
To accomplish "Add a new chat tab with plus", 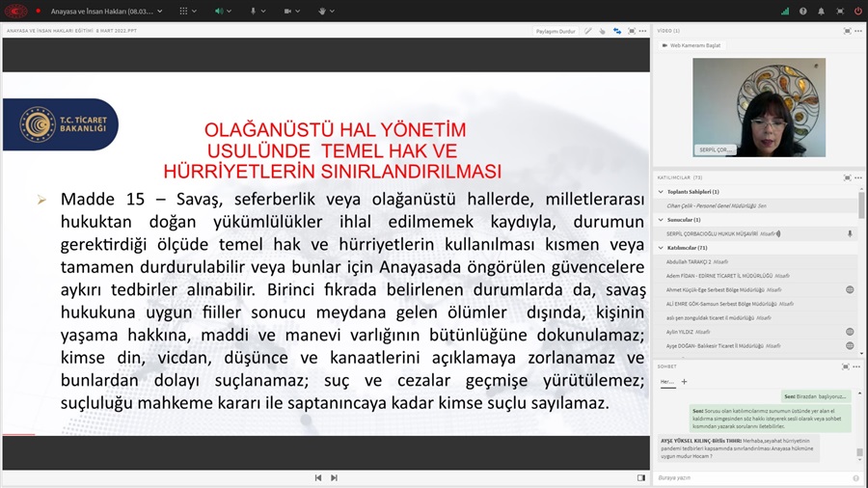I will click(685, 382).
